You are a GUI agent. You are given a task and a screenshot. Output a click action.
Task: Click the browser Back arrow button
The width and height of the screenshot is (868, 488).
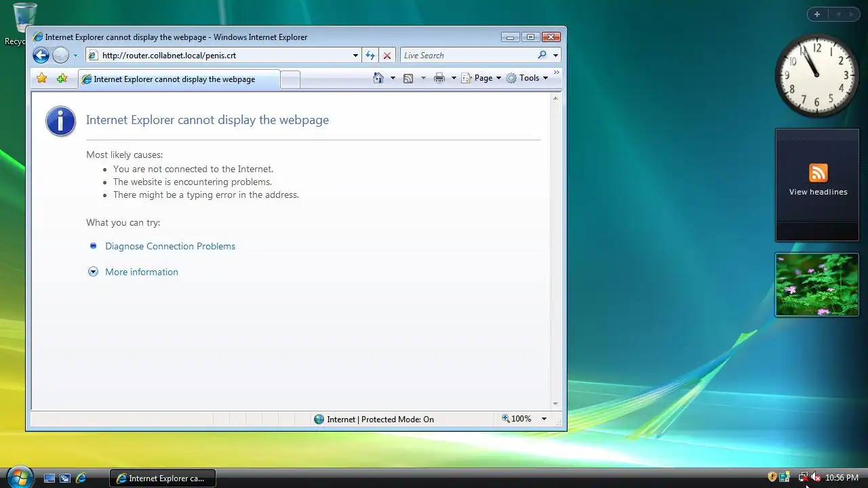click(x=41, y=56)
